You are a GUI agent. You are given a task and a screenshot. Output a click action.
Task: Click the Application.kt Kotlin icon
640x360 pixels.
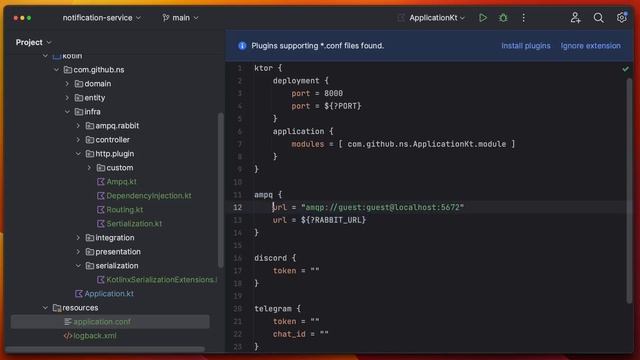79,294
